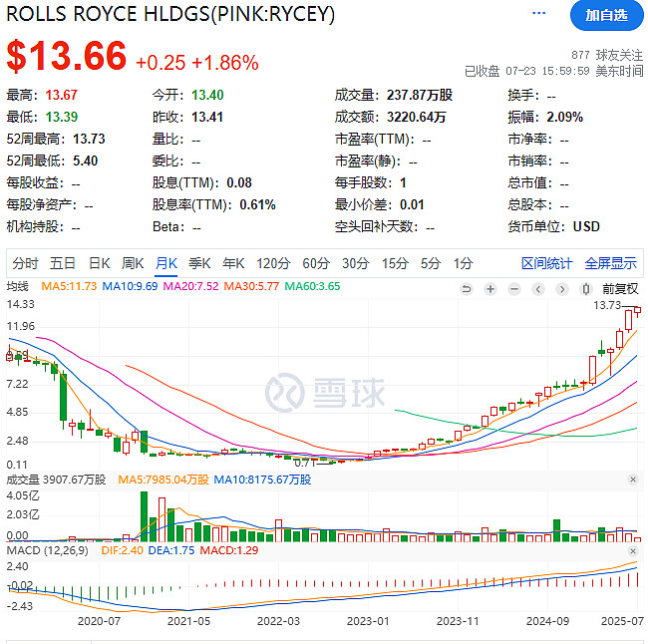This screenshot has width=648, height=644.
Task: Click the 成交量 237.87万股 value
Action: click(420, 95)
